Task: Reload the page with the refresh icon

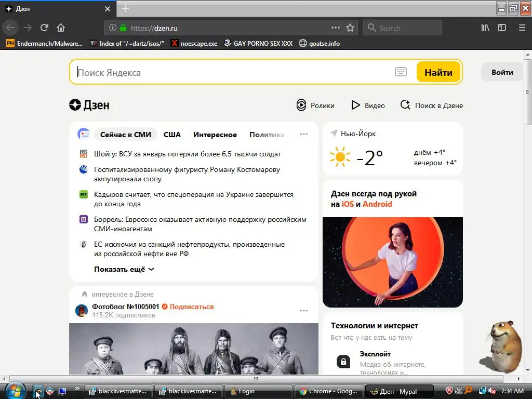Action: 44,28
